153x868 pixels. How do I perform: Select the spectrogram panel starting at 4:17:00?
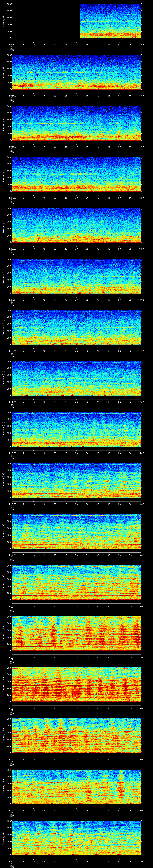click(77, 685)
